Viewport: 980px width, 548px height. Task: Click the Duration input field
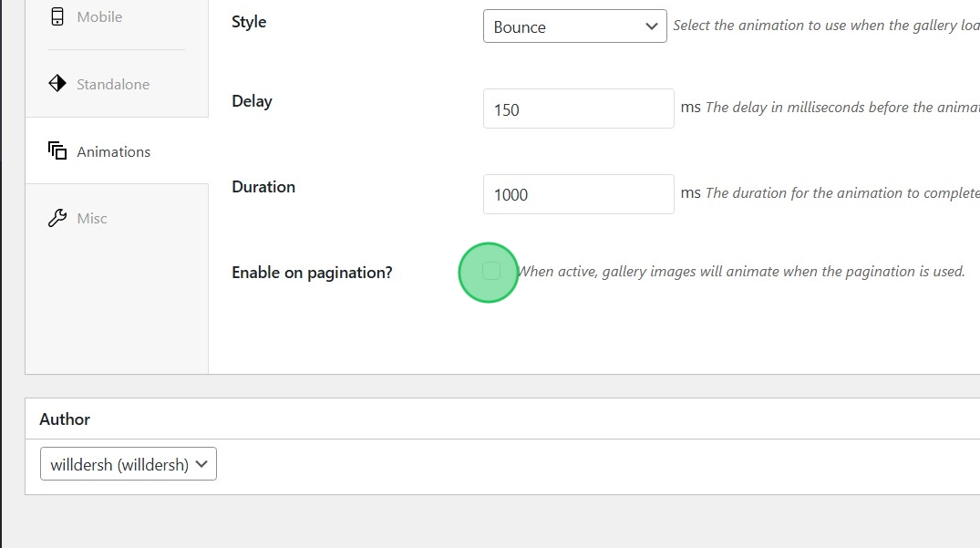click(578, 193)
